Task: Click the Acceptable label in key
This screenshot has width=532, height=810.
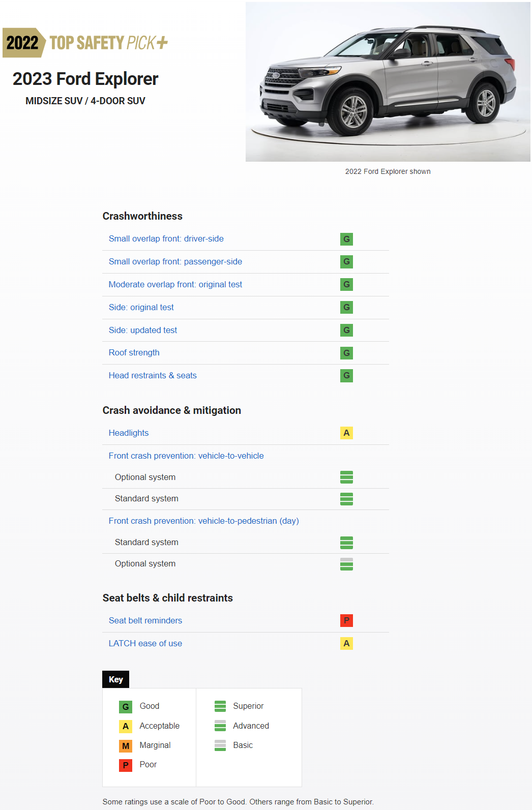Action: click(160, 726)
